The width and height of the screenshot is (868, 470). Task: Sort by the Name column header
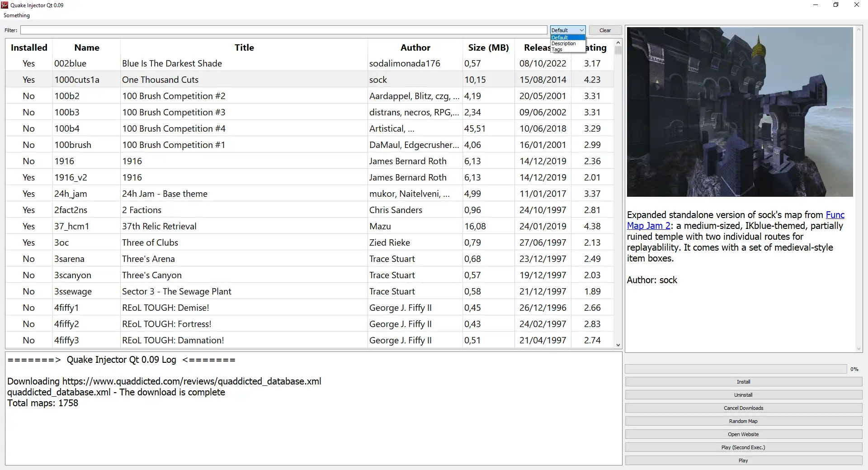87,47
